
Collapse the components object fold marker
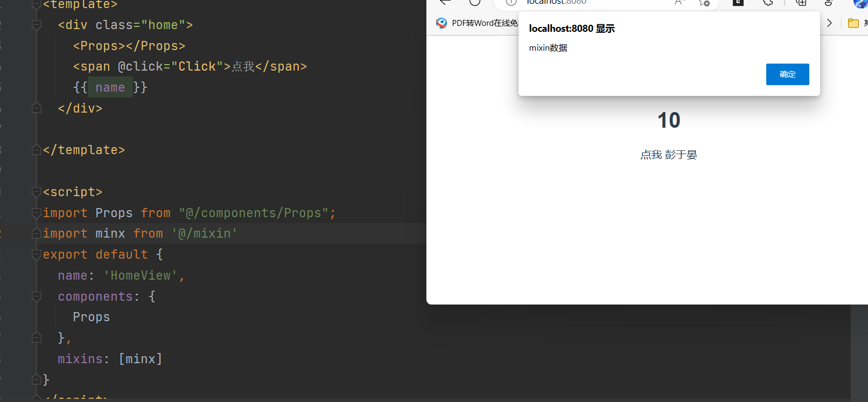tap(37, 296)
